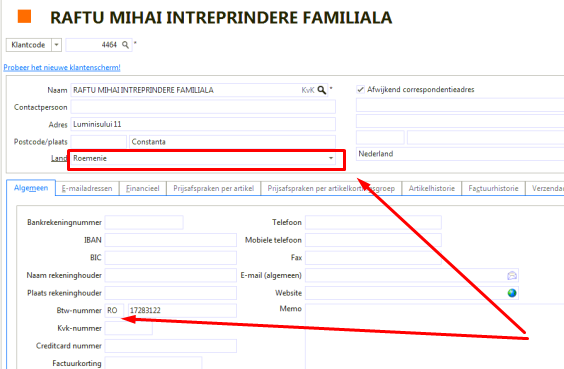Click the empty Postcode field
The width and height of the screenshot is (564, 369).
99,142
